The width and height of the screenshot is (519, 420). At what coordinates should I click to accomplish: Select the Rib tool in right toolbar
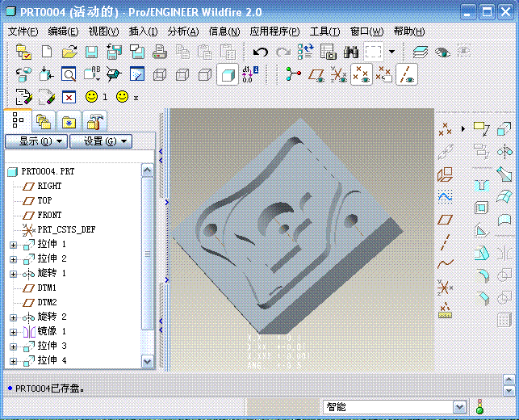pyautogui.click(x=481, y=231)
